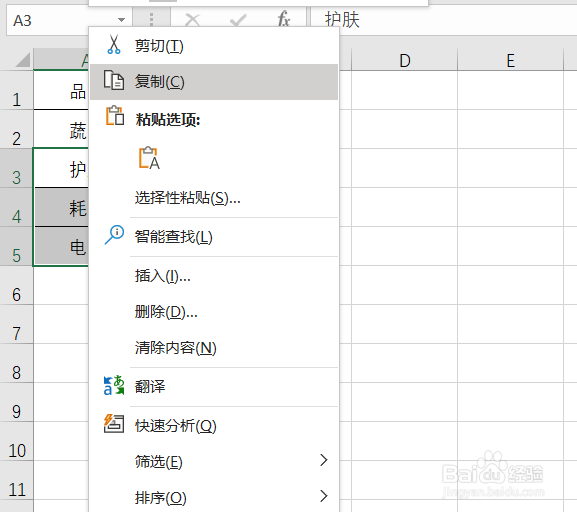Click cell A1 containing 品
This screenshot has height=512, width=577.
point(61,91)
